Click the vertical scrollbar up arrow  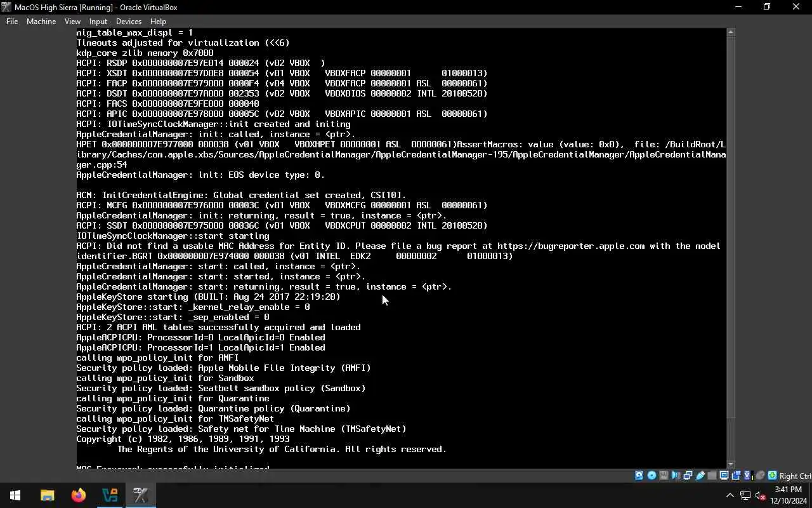coord(730,32)
